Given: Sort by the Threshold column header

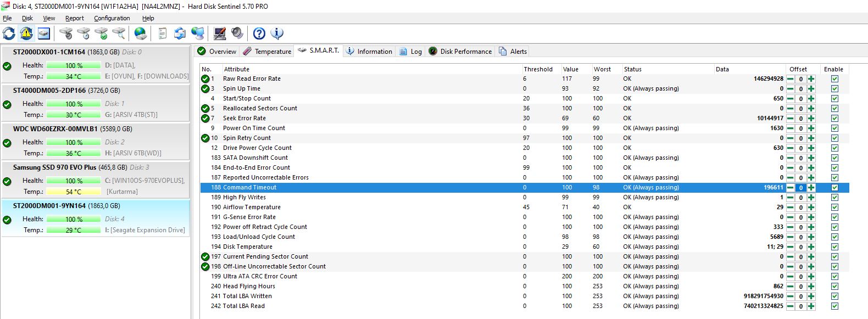Looking at the screenshot, I should pyautogui.click(x=538, y=69).
